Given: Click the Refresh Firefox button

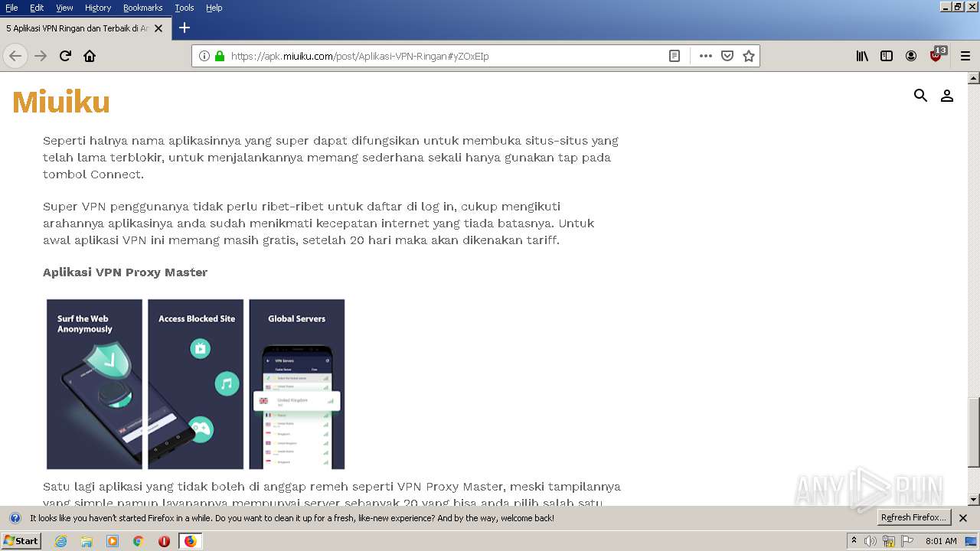Looking at the screenshot, I should click(914, 518).
